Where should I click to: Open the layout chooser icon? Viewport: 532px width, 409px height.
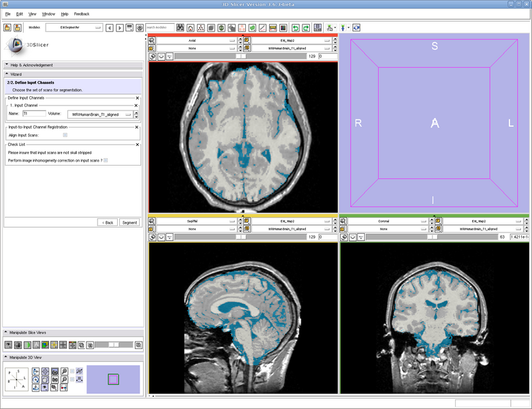click(317, 28)
